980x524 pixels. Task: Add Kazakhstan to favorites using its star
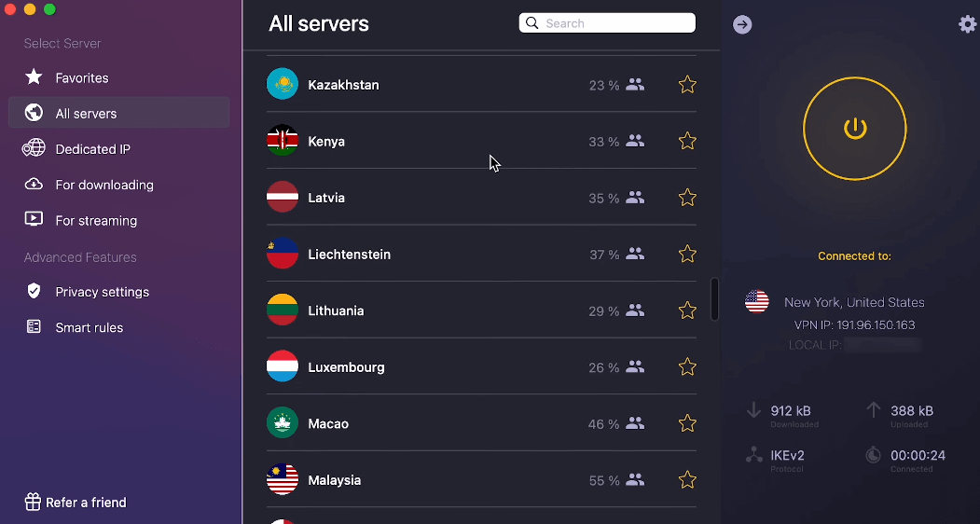(687, 85)
